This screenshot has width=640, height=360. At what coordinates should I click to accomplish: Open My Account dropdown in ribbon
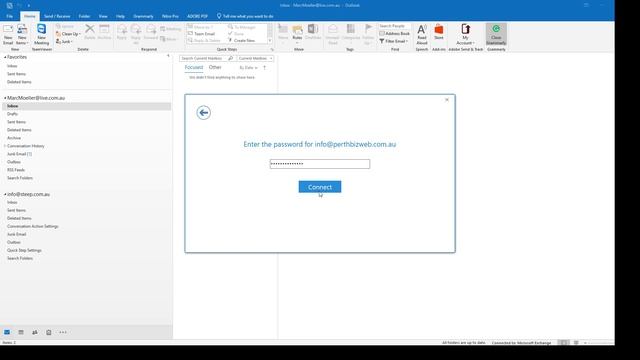pyautogui.click(x=465, y=34)
